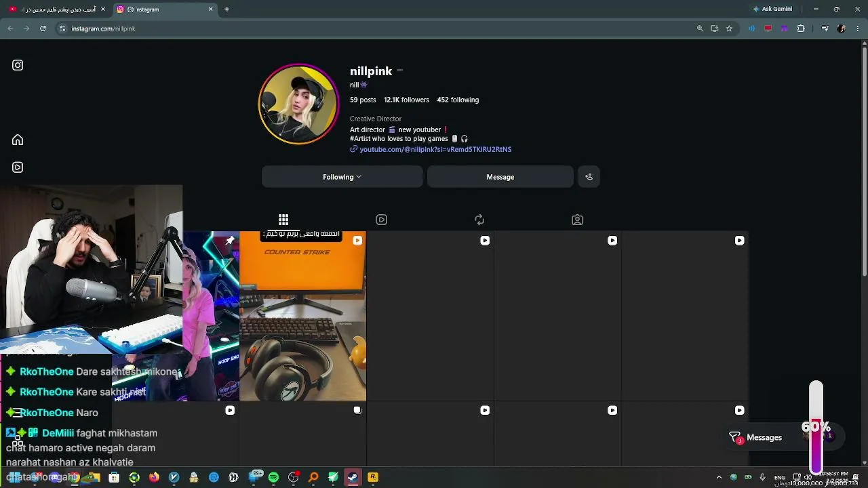Expand the Following dropdown button

[342, 177]
